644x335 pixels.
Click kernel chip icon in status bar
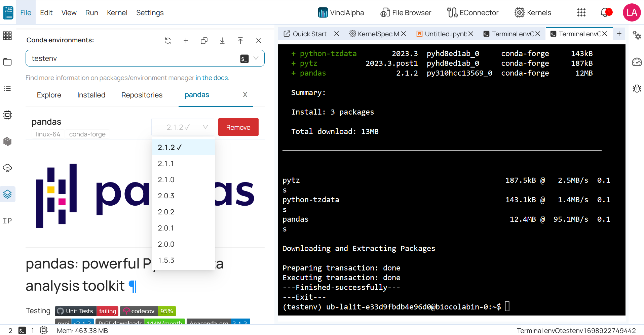(x=44, y=330)
